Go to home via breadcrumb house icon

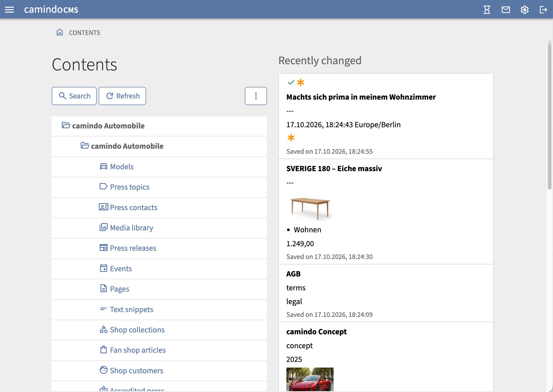(x=60, y=32)
